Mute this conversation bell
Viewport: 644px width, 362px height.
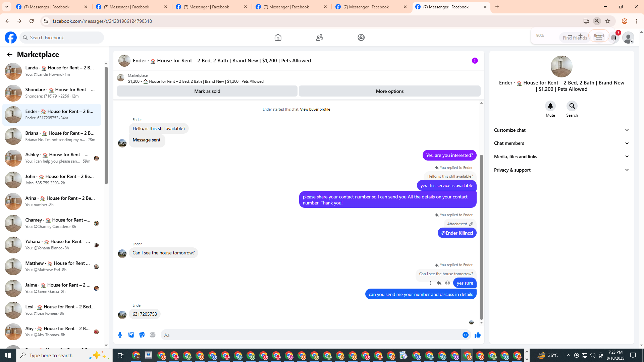550,106
